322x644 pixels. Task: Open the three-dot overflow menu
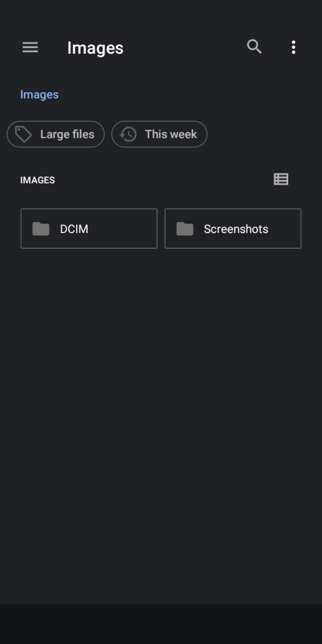(x=293, y=47)
